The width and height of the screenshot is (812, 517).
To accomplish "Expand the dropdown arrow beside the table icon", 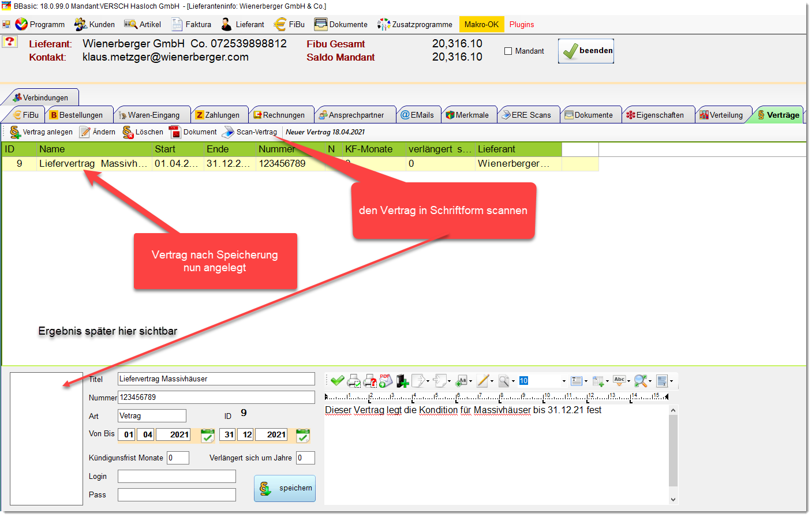I will coord(607,381).
